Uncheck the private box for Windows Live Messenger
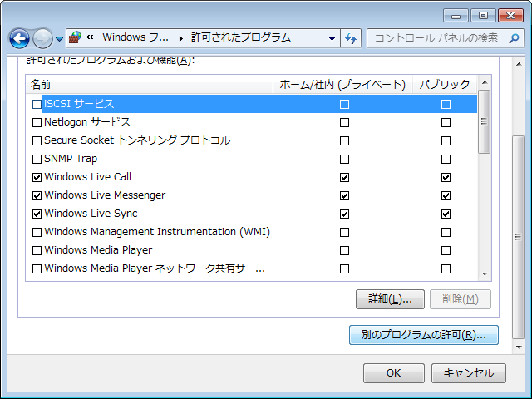The height and width of the screenshot is (399, 532). pos(344,196)
